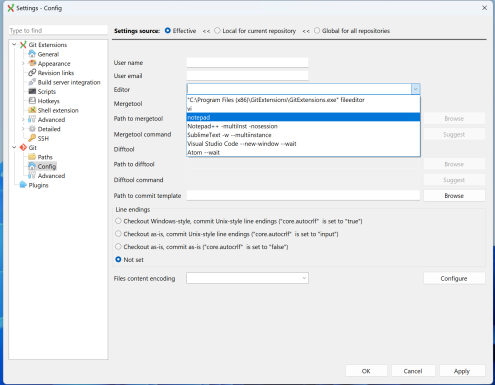Pick Visual Studio Code editor entry

coord(303,144)
